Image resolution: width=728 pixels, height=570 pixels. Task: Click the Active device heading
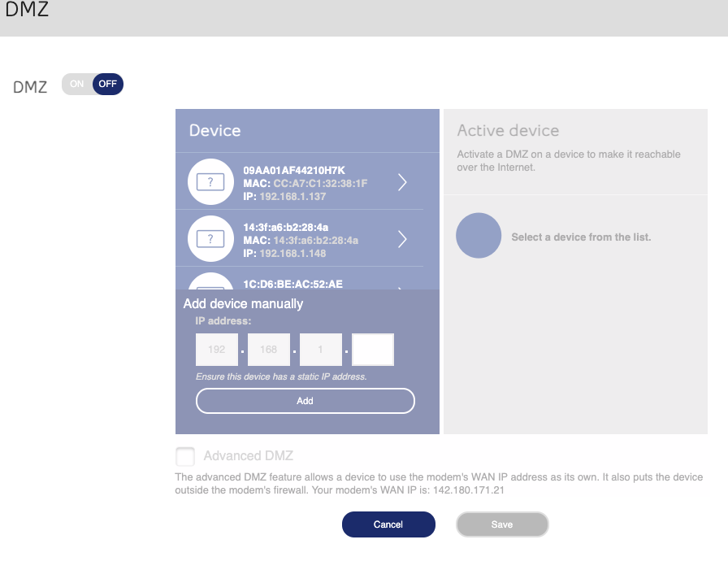point(508,131)
